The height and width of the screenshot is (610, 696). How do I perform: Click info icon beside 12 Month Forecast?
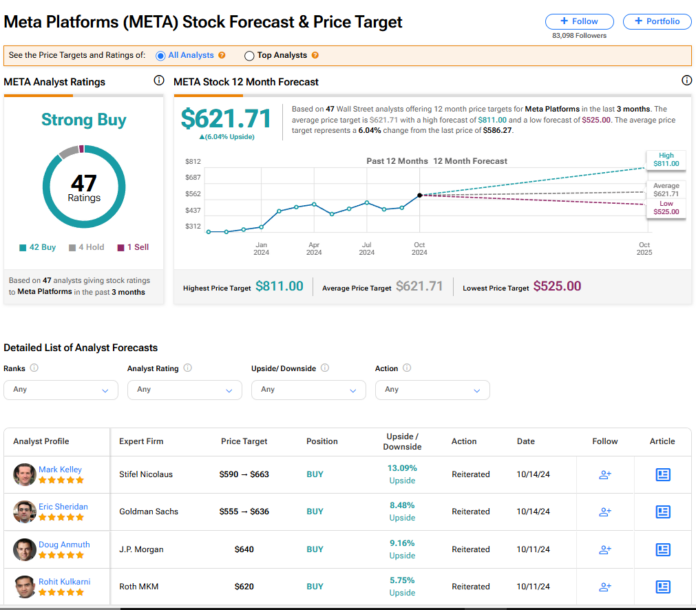pyautogui.click(x=686, y=81)
